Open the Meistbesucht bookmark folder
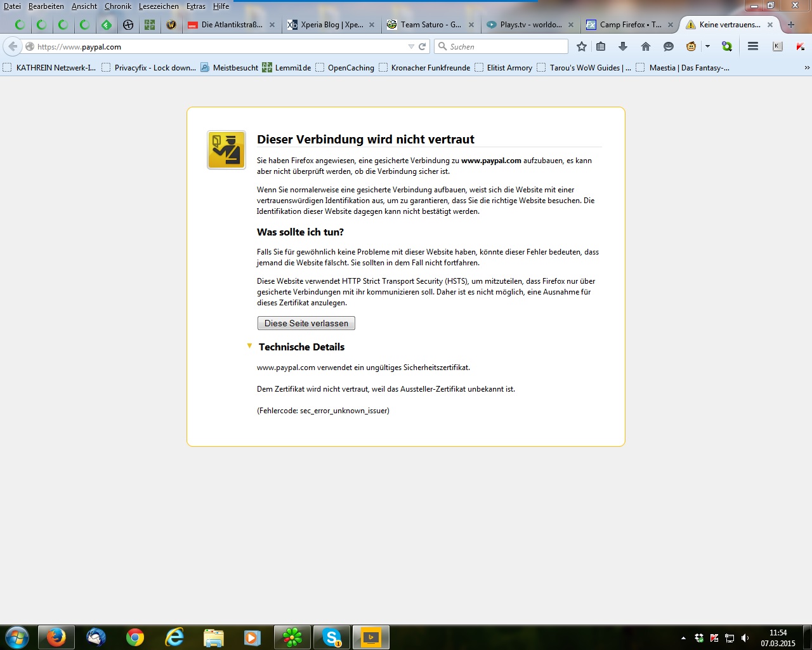812x650 pixels. tap(229, 67)
